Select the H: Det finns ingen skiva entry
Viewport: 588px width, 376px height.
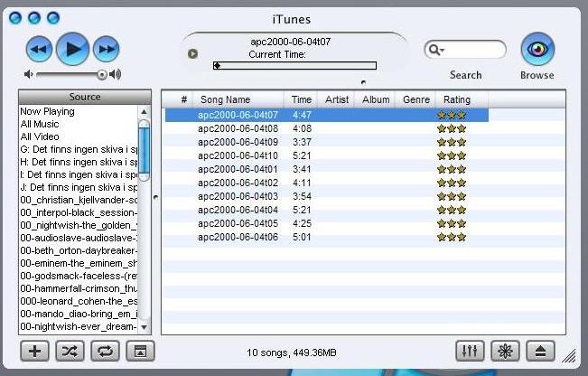79,162
